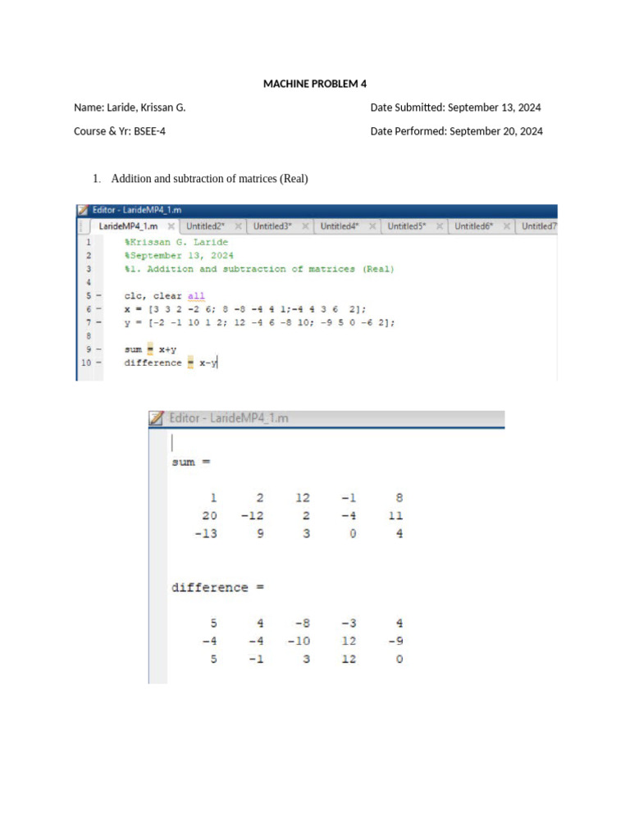Click the comment '%September 13, 2024'
Screen dimensions: 630x840
[x=179, y=256]
